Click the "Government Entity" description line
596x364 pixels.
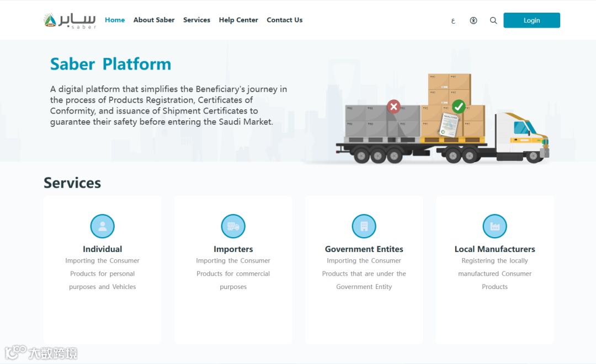coord(364,287)
